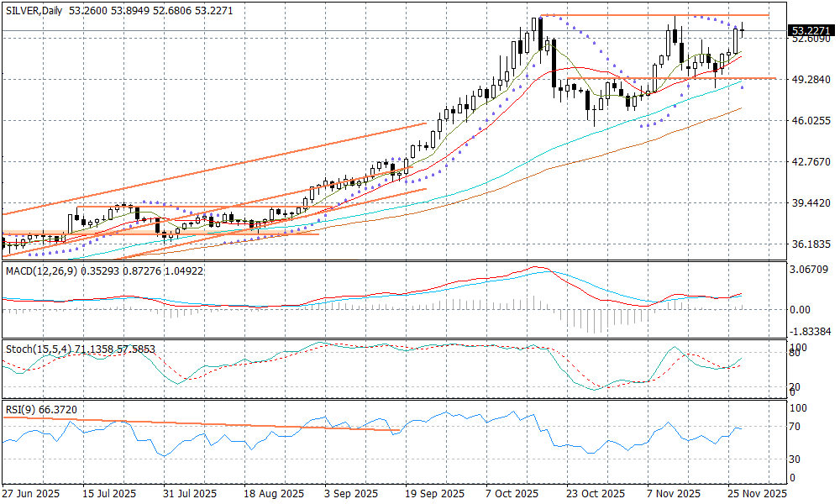Click the RSI(9) indicator label
This screenshot has height=504, width=840.
tap(19, 407)
